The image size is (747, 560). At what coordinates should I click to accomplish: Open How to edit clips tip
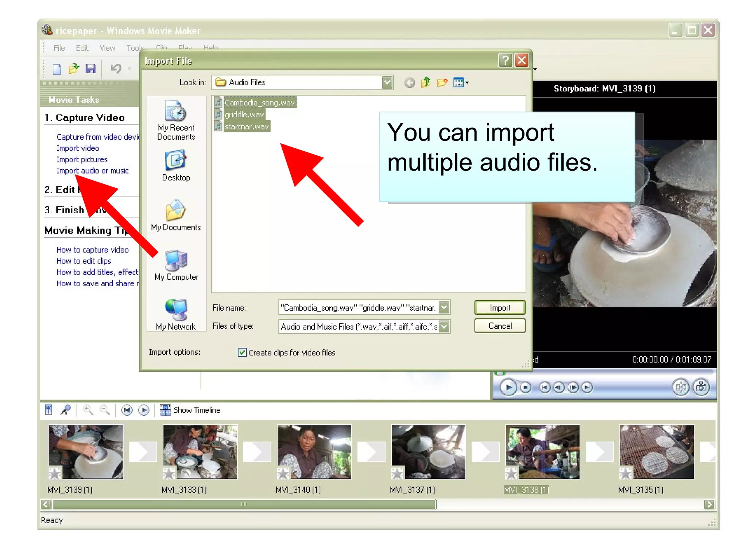click(x=84, y=261)
